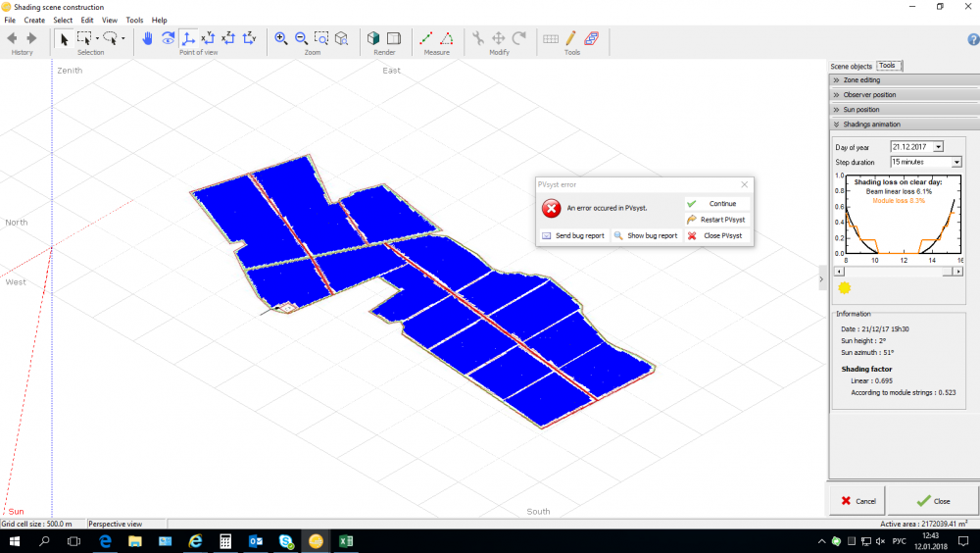The image size is (980, 553).
Task: Click the Show bug report button
Action: (646, 235)
